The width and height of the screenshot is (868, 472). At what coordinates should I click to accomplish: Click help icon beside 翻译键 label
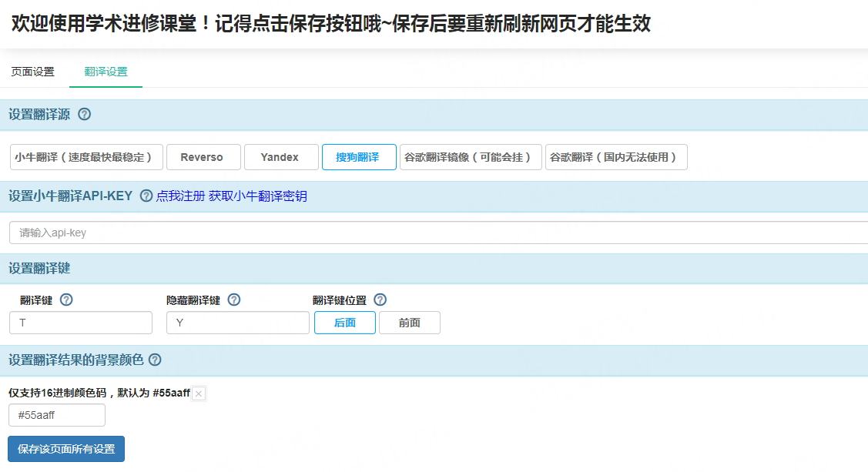(66, 300)
